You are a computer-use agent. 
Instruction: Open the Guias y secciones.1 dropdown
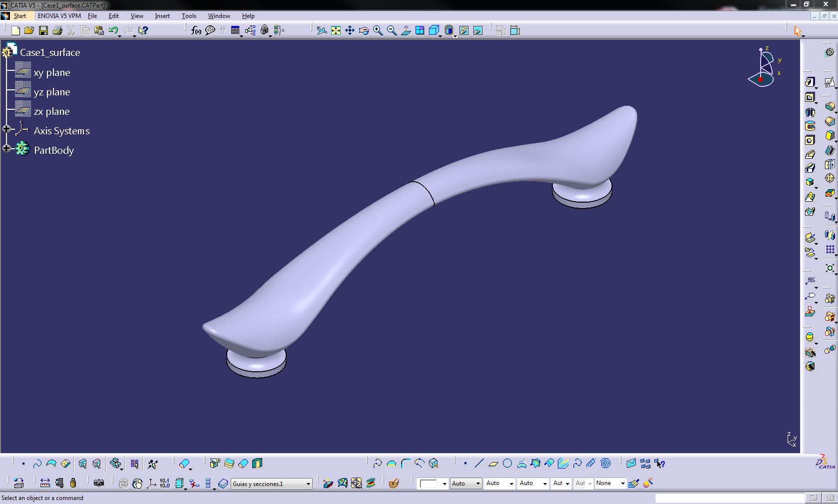[x=308, y=484]
